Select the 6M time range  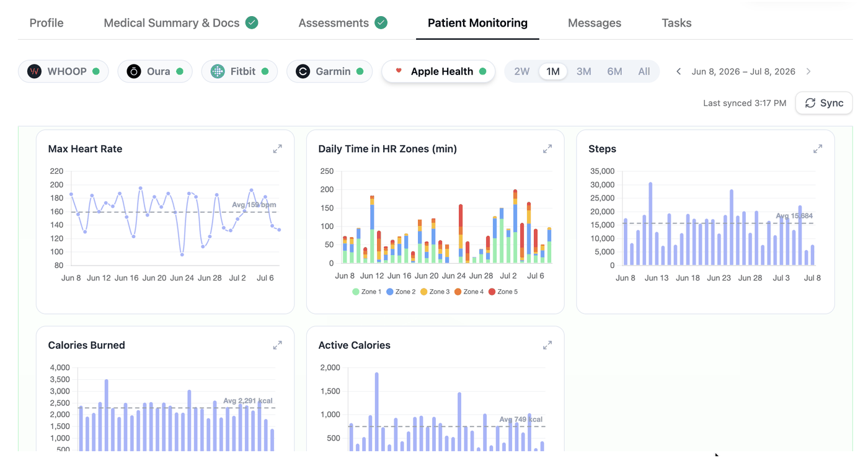[614, 71]
